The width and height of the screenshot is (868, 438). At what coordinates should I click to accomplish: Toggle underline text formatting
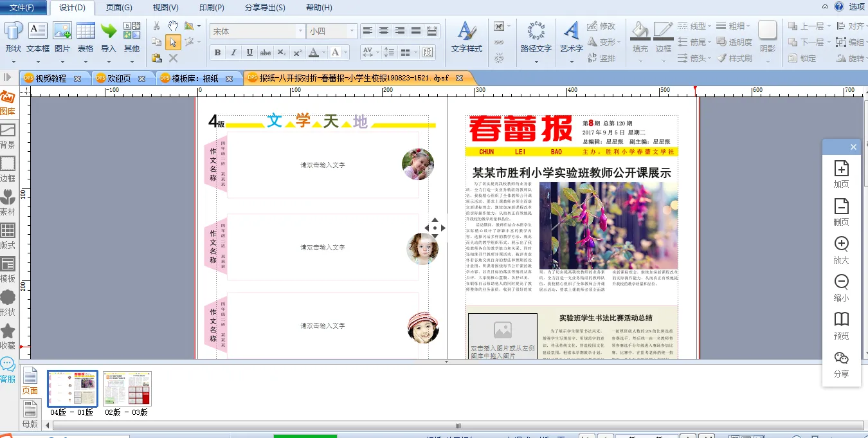coord(249,53)
